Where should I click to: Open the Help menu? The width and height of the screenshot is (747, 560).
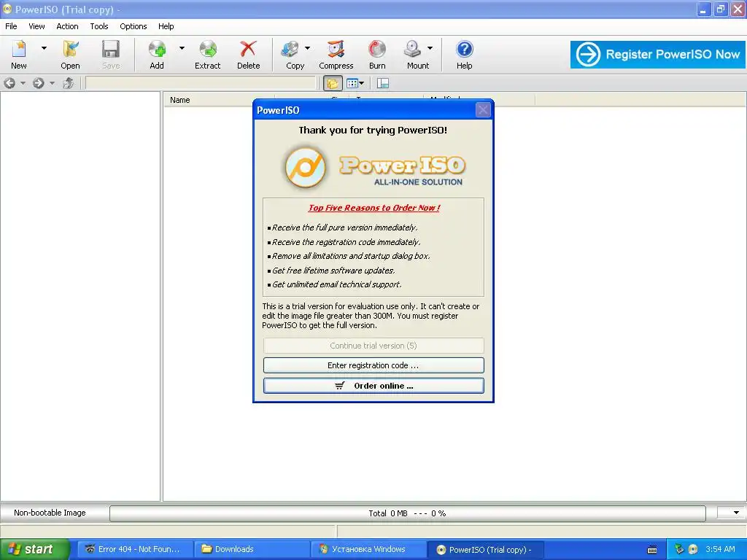point(166,26)
